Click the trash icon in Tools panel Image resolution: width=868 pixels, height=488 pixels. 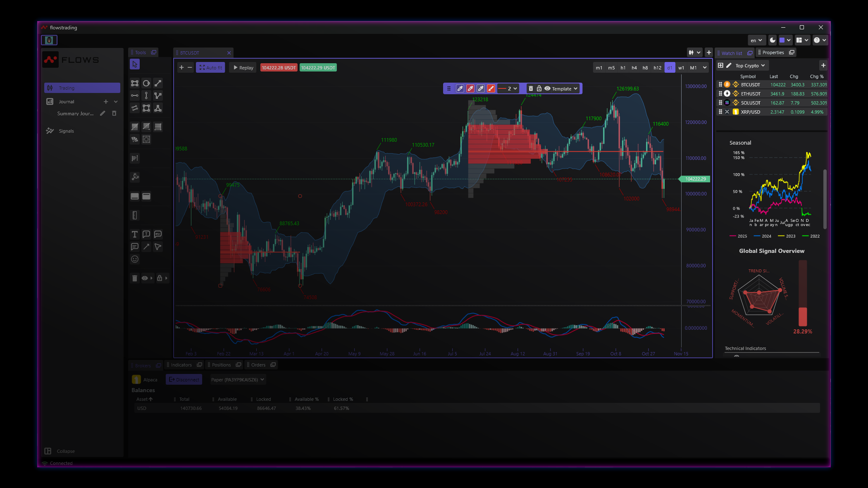click(134, 278)
